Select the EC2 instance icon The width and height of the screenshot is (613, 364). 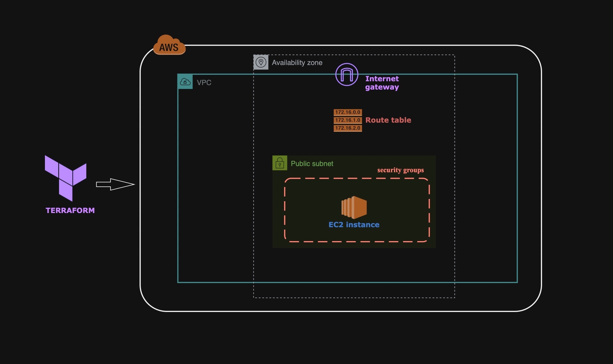(353, 208)
